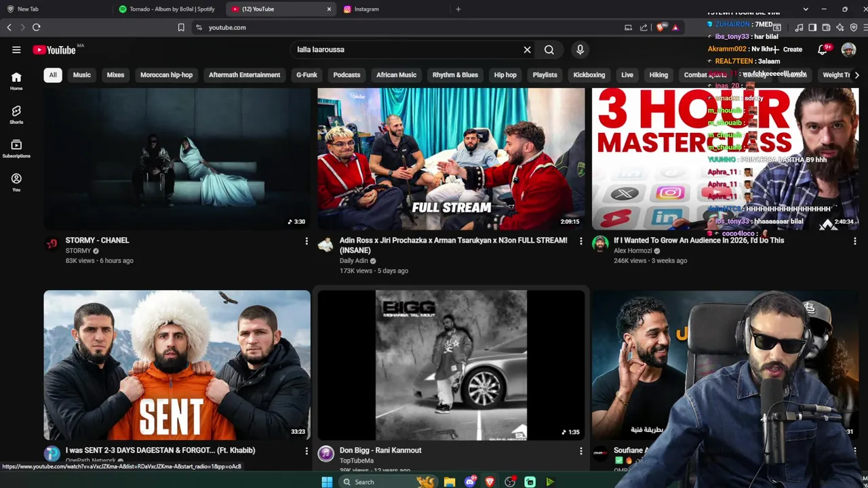868x488 pixels.
Task: Click the Brave Shields lion icon
Action: pos(660,27)
